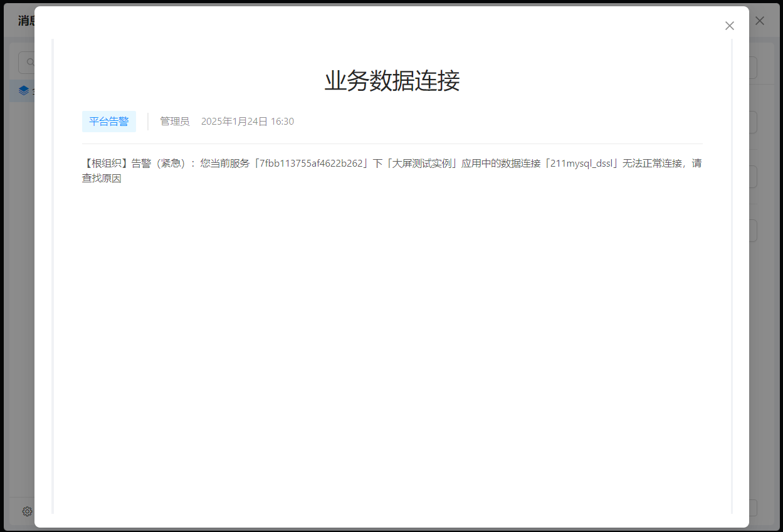This screenshot has width=783, height=532.
Task: Click the dialog's left vertical border bar
Action: coord(53,276)
